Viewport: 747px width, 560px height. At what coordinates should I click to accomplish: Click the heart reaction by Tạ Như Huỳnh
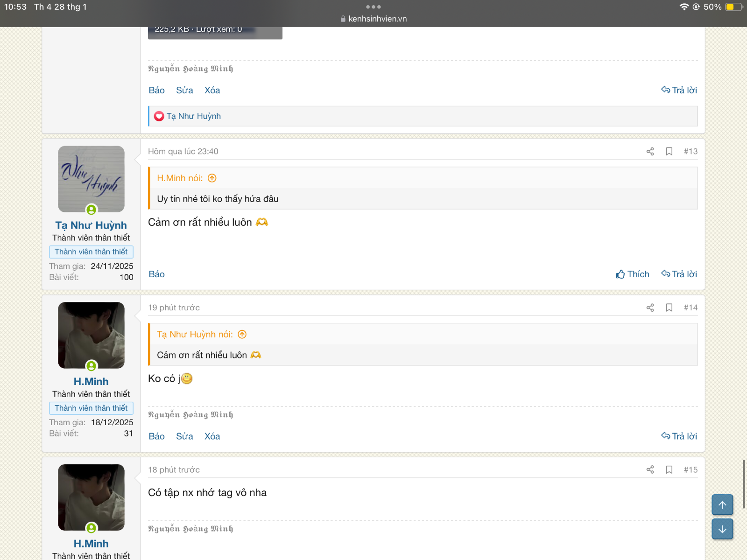[x=159, y=116]
